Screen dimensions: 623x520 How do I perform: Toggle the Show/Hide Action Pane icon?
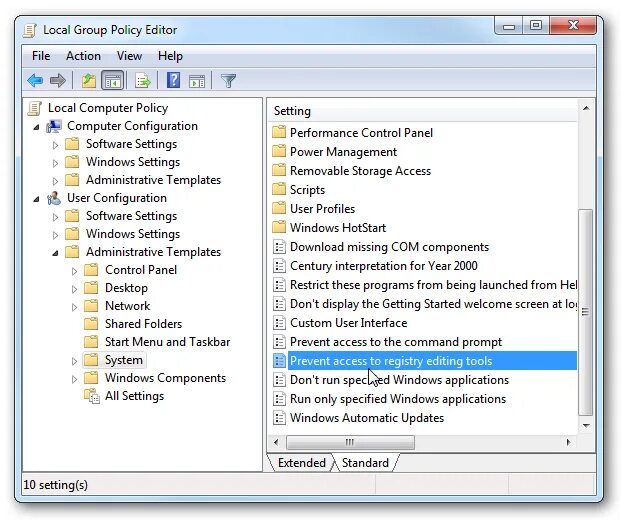(197, 81)
